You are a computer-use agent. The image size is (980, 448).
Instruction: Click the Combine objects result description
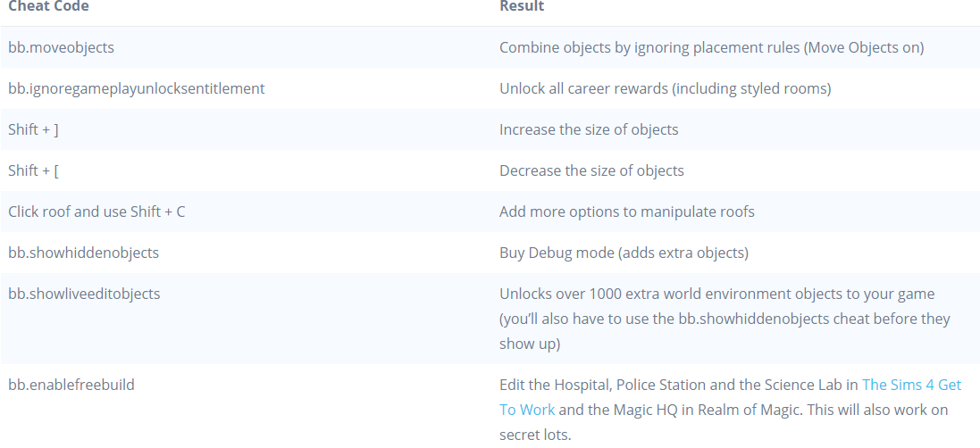tap(711, 47)
